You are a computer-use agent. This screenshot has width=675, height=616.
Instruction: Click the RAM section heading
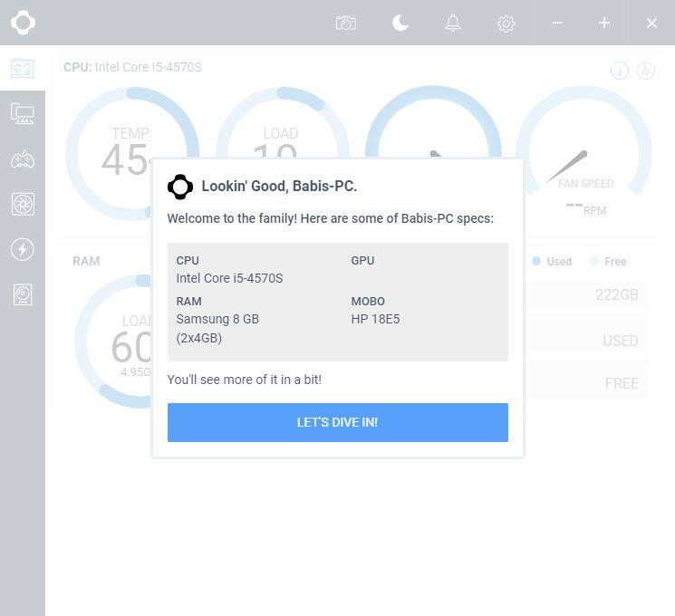(x=86, y=261)
